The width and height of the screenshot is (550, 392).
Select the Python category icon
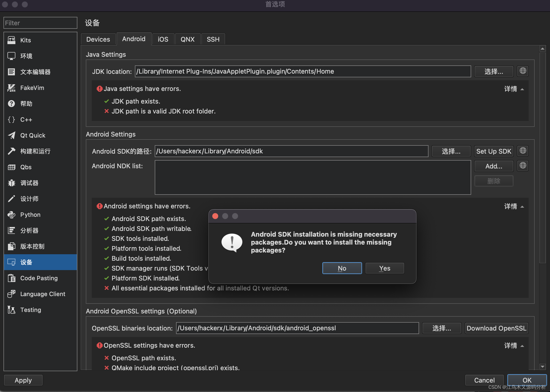click(x=11, y=215)
